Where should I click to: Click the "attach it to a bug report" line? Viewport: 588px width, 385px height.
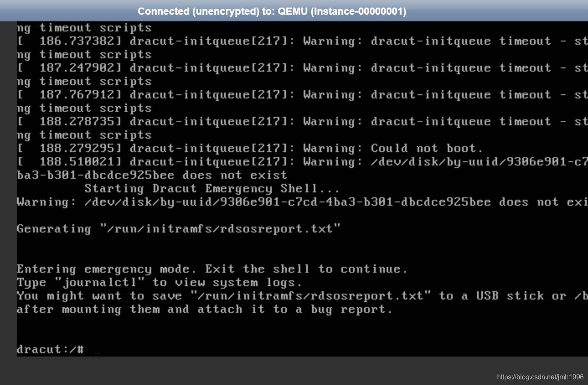pyautogui.click(x=204, y=309)
